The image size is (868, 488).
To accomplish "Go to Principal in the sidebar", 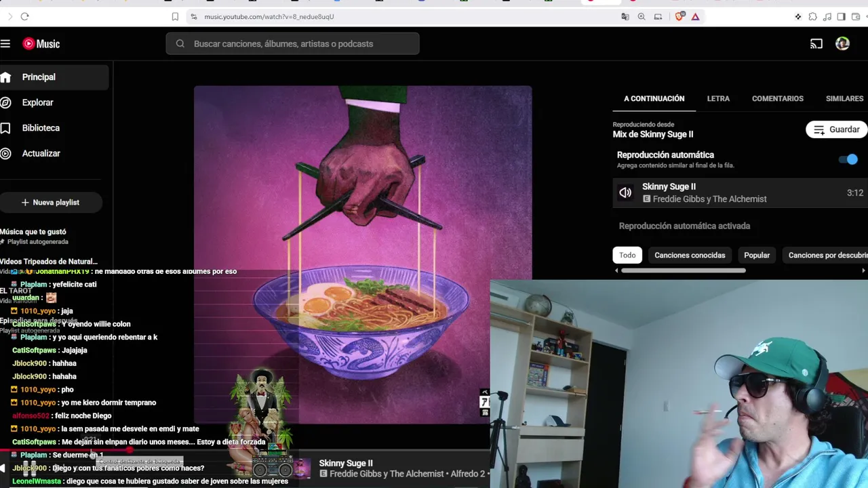I will click(54, 77).
